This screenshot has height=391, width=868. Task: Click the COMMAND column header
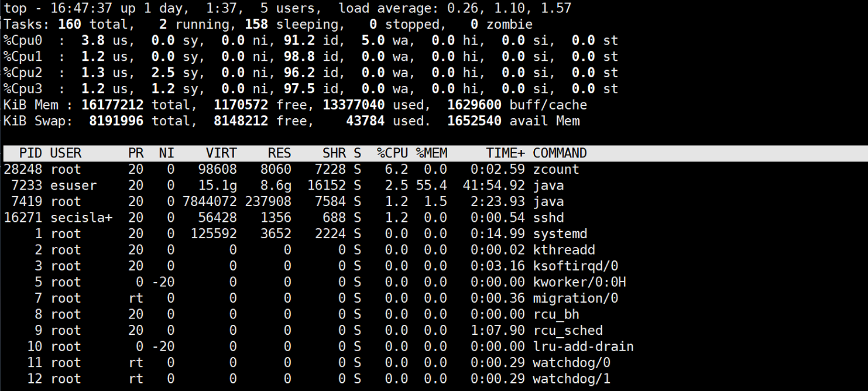559,153
